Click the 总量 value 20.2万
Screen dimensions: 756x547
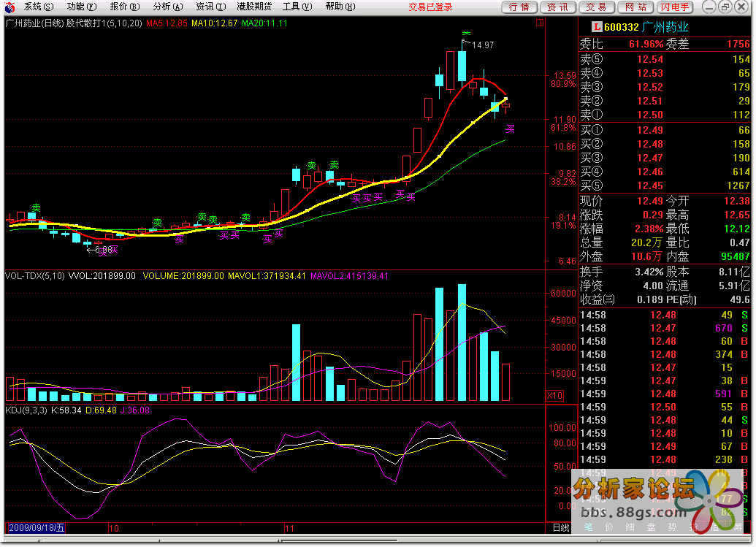[647, 242]
